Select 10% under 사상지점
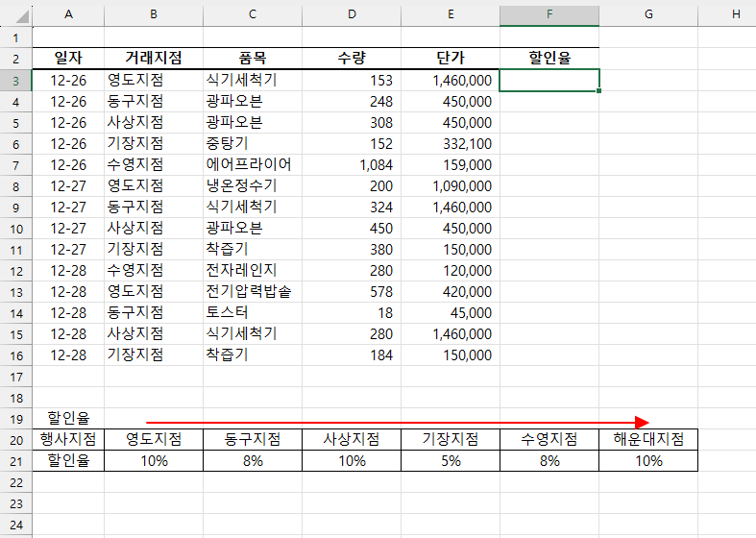Screen dimensions: 756x538 coord(352,461)
